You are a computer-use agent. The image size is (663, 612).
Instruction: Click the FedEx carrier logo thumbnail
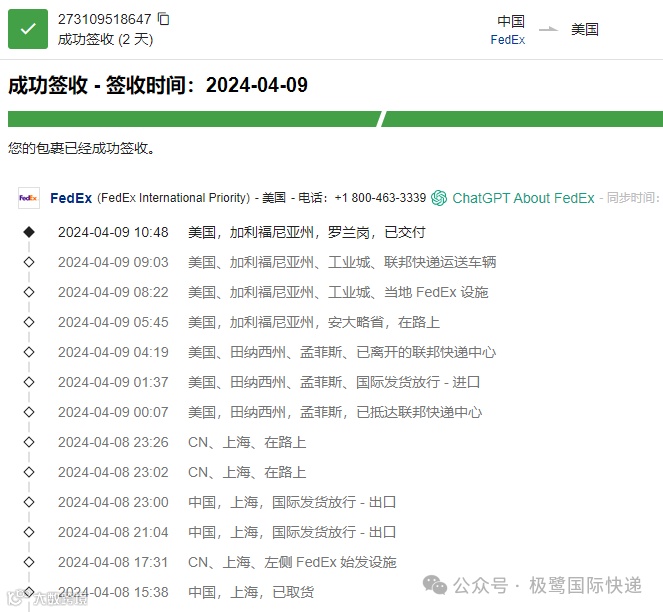29,198
